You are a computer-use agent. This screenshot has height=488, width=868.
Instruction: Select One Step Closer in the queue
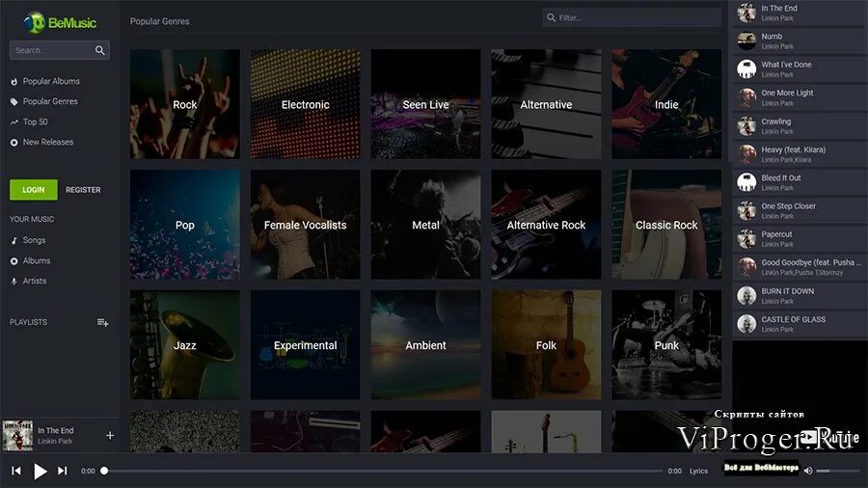tap(800, 211)
